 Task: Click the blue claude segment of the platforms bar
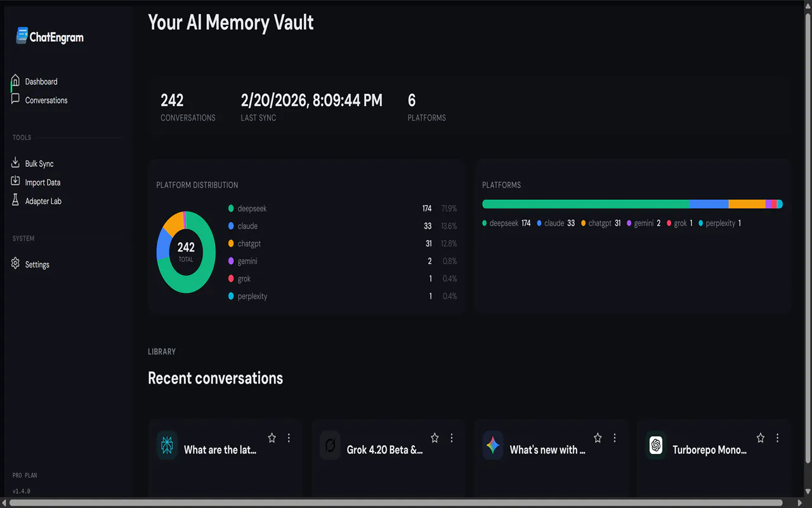click(709, 204)
